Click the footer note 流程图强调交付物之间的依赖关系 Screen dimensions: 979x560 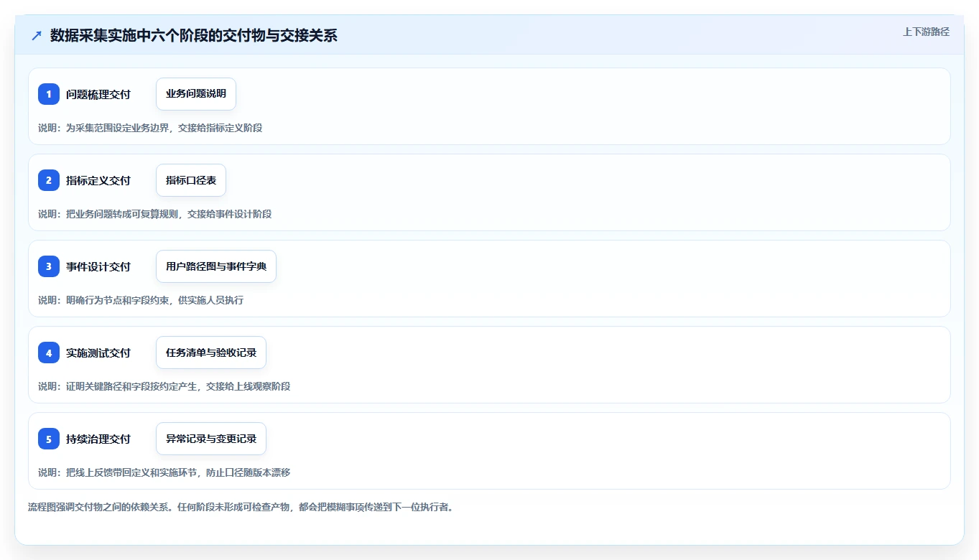coord(99,507)
